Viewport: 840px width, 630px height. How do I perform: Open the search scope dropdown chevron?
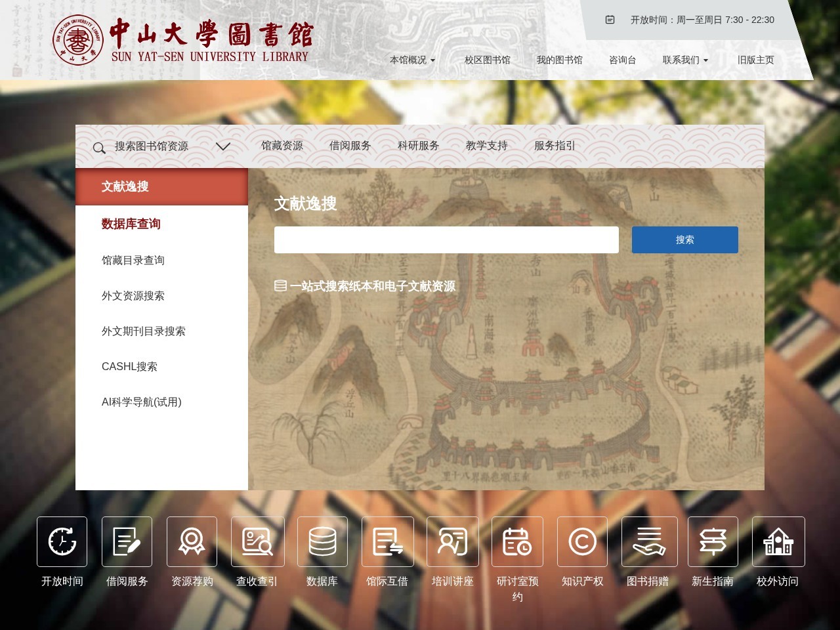[223, 146]
